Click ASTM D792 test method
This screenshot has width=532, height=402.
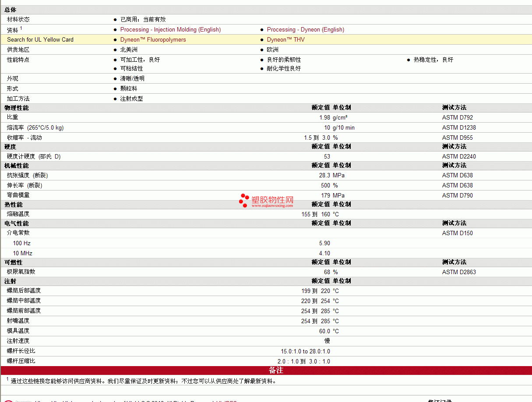pyautogui.click(x=458, y=118)
